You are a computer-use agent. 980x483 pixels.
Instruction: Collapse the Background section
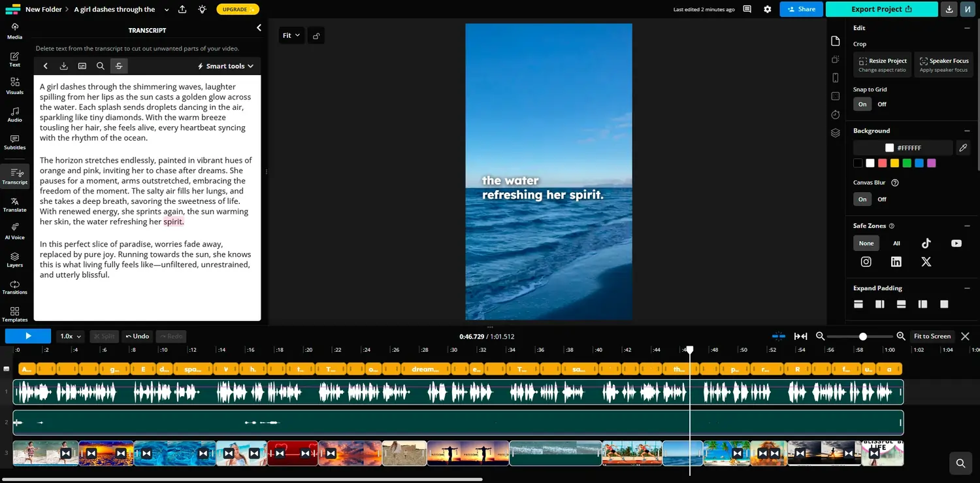967,131
